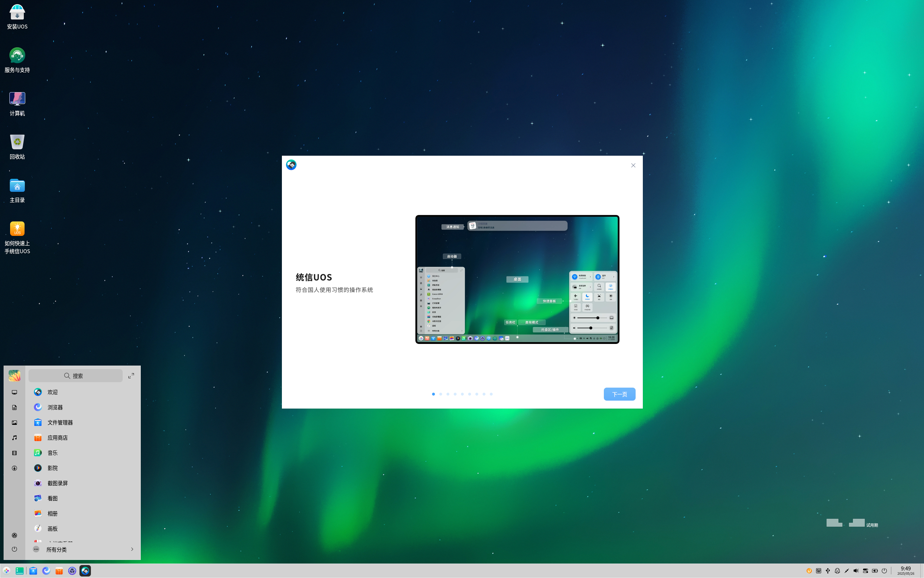Click power icon in launcher sidebar

pyautogui.click(x=14, y=549)
